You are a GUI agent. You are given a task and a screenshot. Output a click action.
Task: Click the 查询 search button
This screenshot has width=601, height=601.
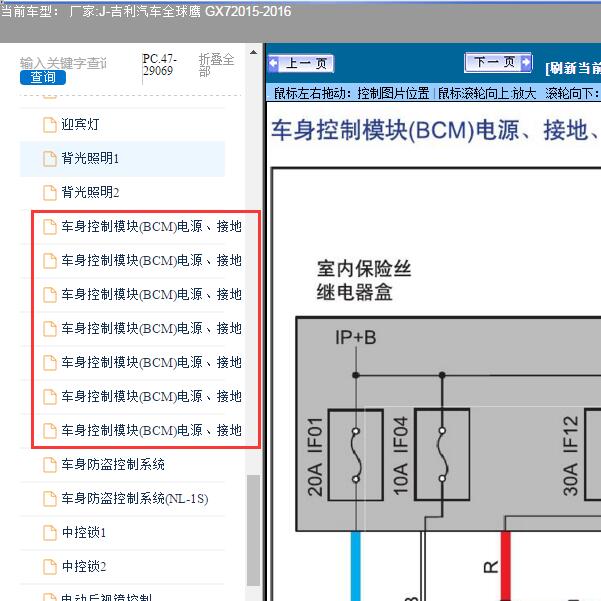point(43,77)
